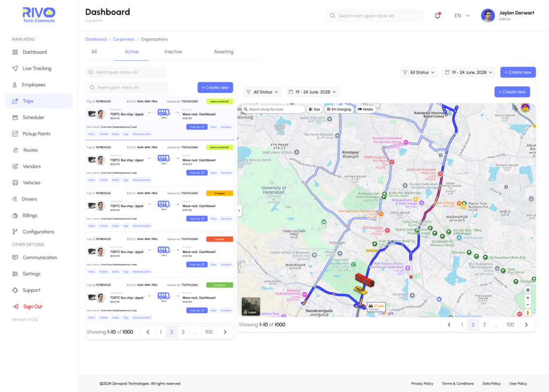Image resolution: width=549 pixels, height=392 pixels.
Task: Click the Layers thumbnail on the map
Action: [x=250, y=306]
